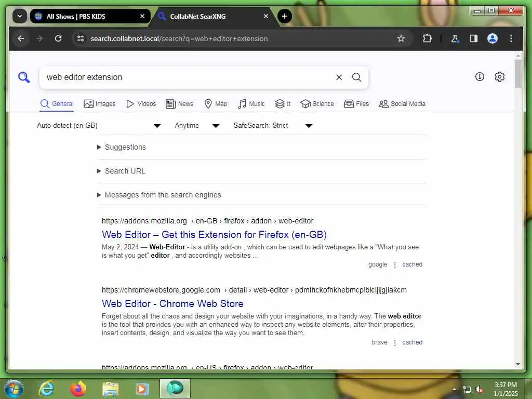Image resolution: width=532 pixels, height=399 pixels.
Task: Open the Anytime time range dropdown
Action: click(197, 126)
